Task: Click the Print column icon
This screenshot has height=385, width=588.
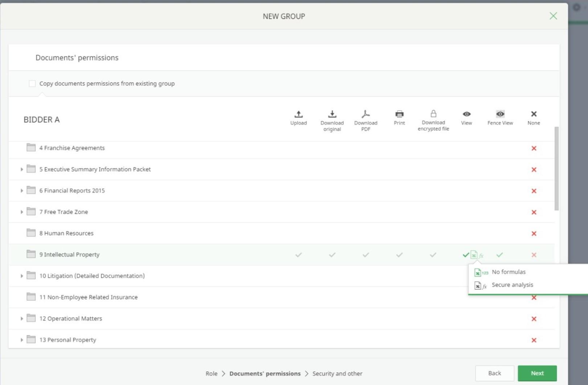Action: (399, 114)
